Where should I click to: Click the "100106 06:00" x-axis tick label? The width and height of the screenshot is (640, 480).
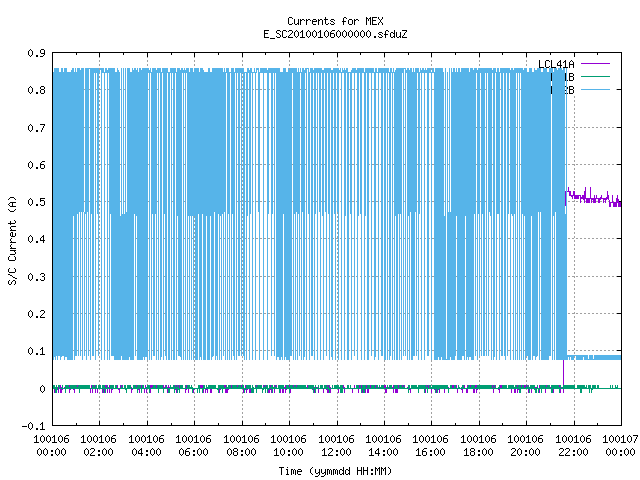pos(193,446)
